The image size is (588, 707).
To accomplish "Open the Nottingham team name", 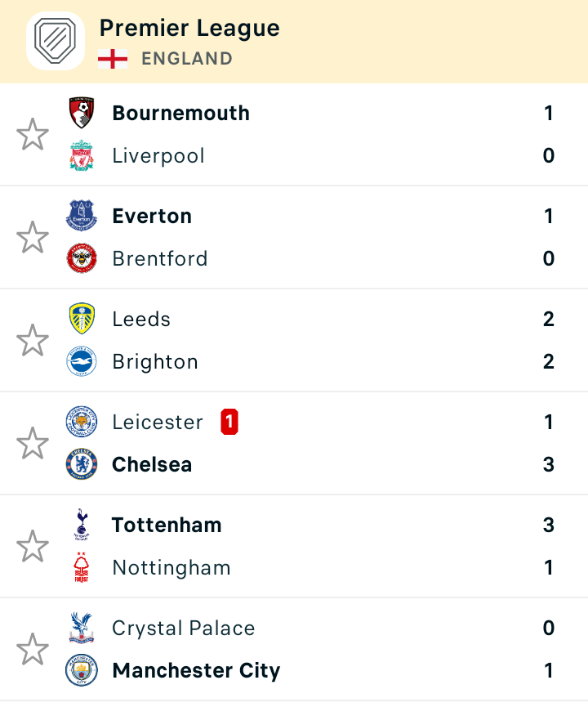I will (171, 568).
